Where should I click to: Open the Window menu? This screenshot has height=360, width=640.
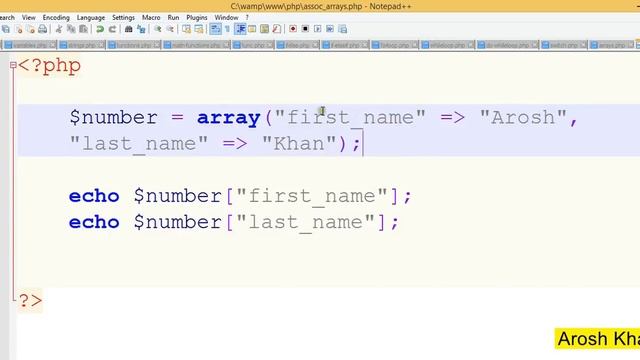[x=227, y=18]
